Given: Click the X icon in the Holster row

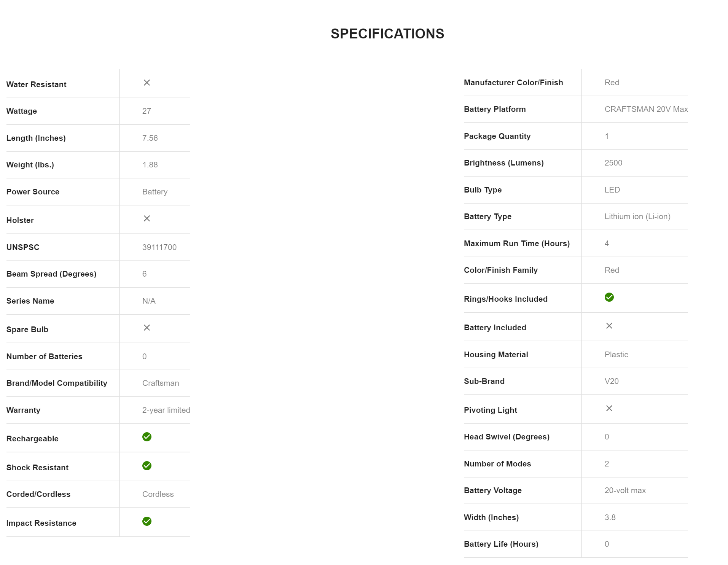Looking at the screenshot, I should (x=147, y=218).
